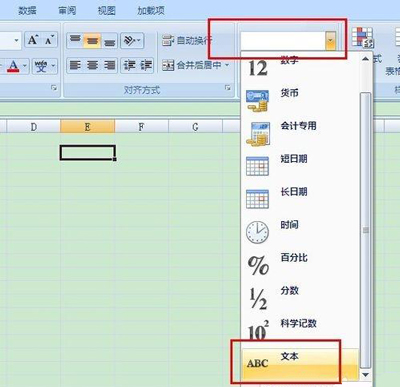The image size is (400, 387).
Task: Select column E header
Action: [x=87, y=127]
